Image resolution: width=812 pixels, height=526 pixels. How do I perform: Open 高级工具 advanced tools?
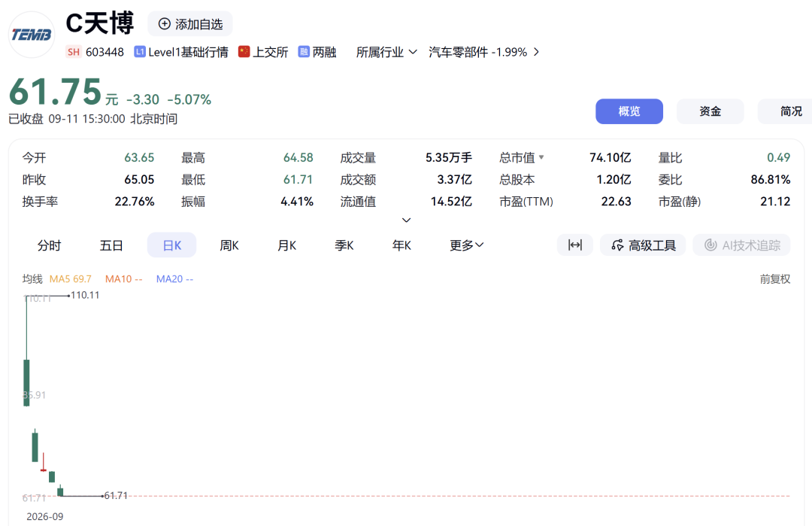643,245
